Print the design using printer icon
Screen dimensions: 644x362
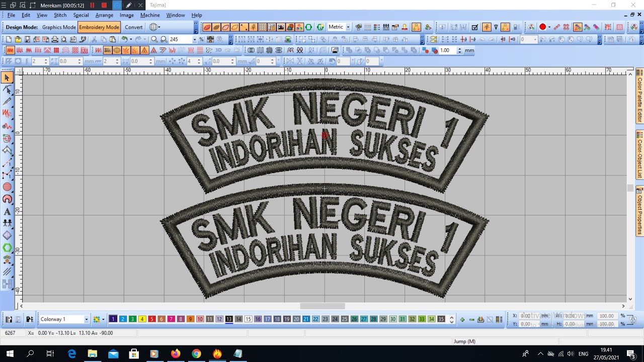pos(54,39)
